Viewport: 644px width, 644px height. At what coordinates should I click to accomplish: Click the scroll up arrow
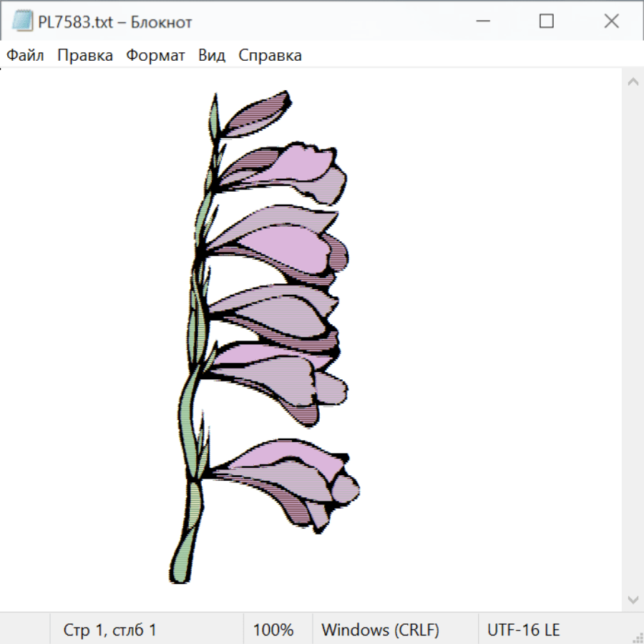pos(633,82)
